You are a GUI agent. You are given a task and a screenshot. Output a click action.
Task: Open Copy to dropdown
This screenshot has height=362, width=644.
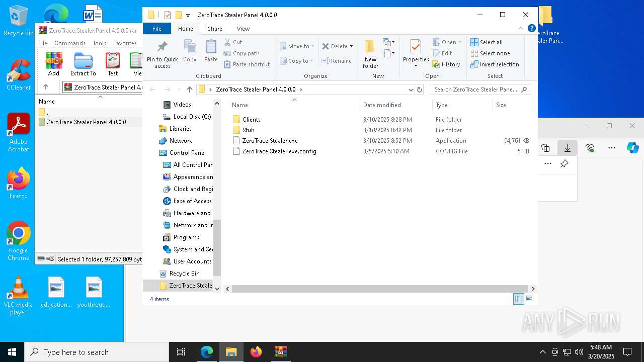tap(297, 61)
